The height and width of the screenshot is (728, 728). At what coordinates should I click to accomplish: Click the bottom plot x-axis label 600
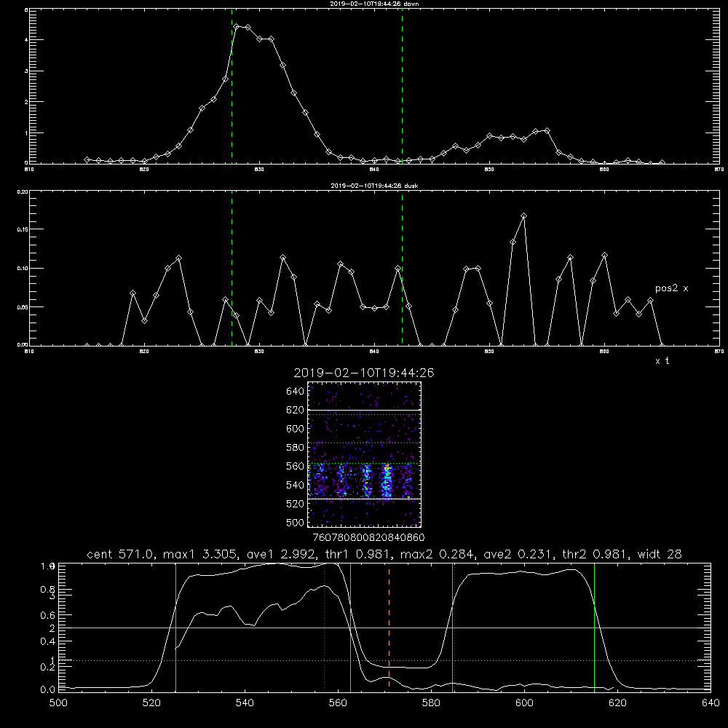pos(525,703)
